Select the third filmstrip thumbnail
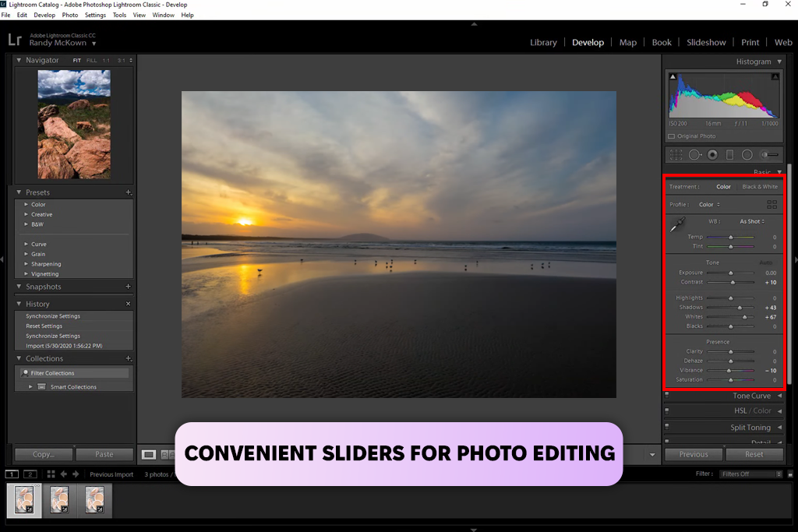Viewport: 798px width, 532px height. [x=94, y=499]
